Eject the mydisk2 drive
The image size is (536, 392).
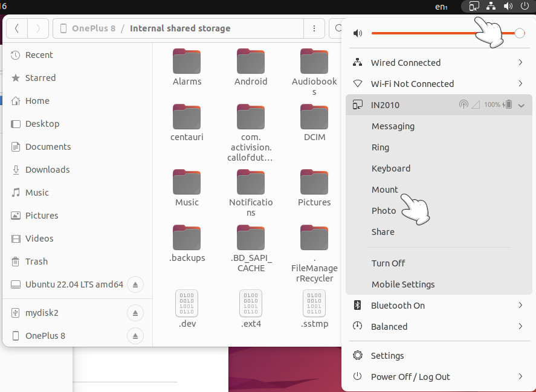[135, 313]
